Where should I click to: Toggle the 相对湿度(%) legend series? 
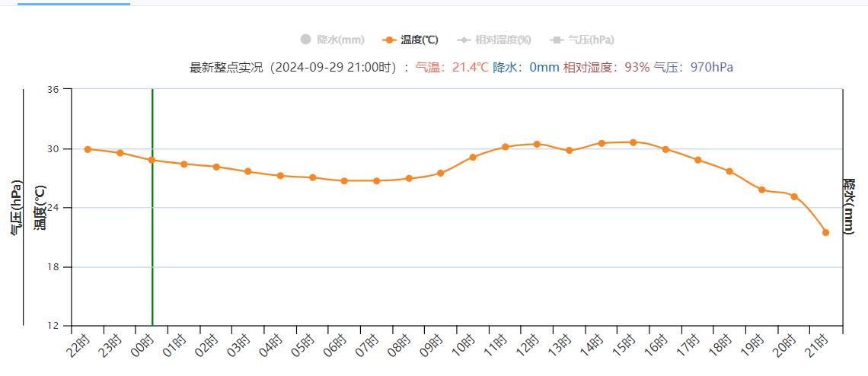pyautogui.click(x=494, y=40)
